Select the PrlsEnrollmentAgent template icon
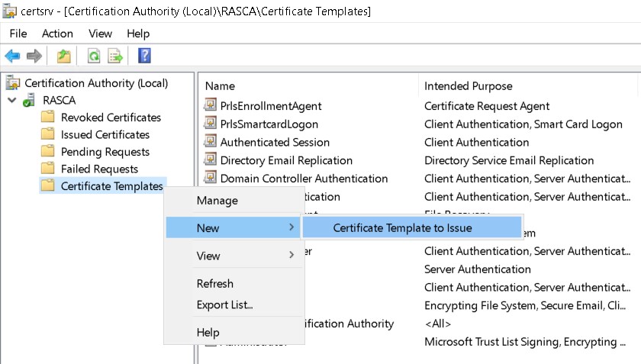This screenshot has height=364, width=641. coord(211,106)
